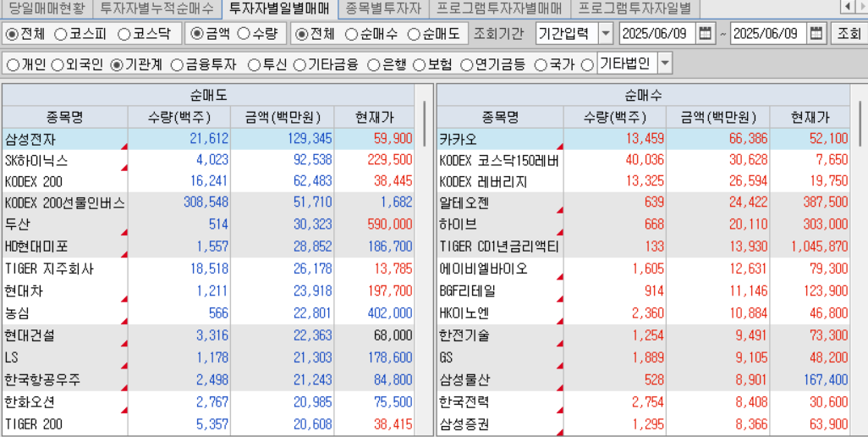Choose the 기타금융 radio button
Image resolution: width=868 pixels, height=437 pixels.
click(x=299, y=65)
